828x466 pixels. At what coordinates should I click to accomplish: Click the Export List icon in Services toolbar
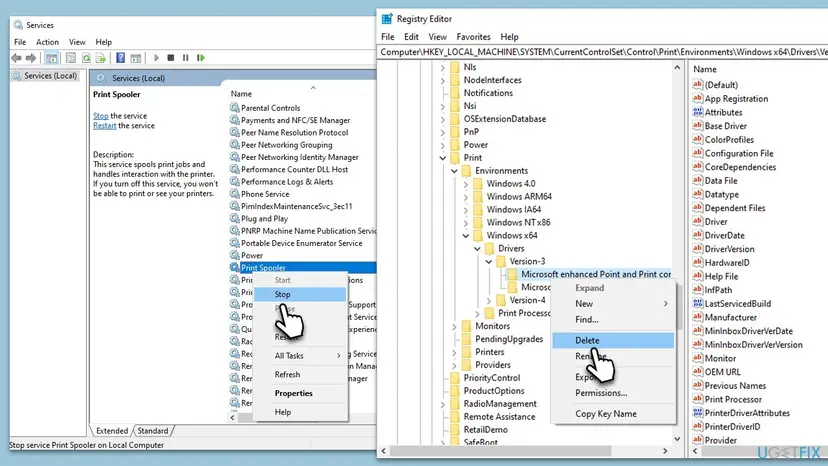coord(101,58)
